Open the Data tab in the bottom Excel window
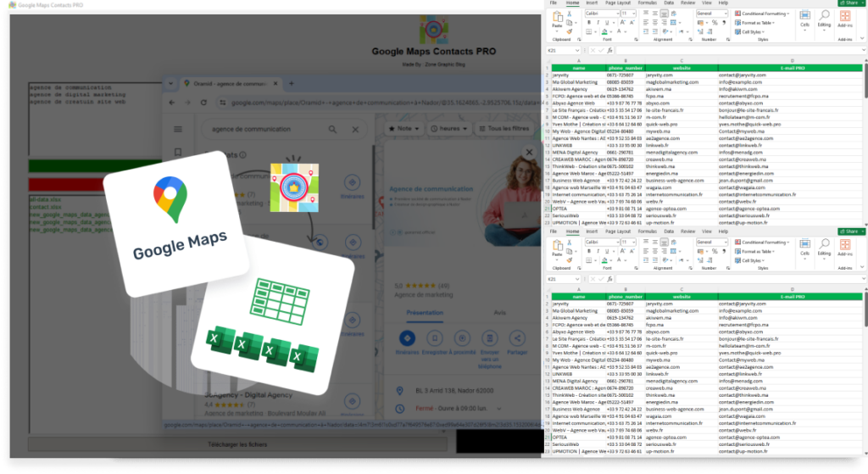The image size is (868, 474). [x=669, y=231]
